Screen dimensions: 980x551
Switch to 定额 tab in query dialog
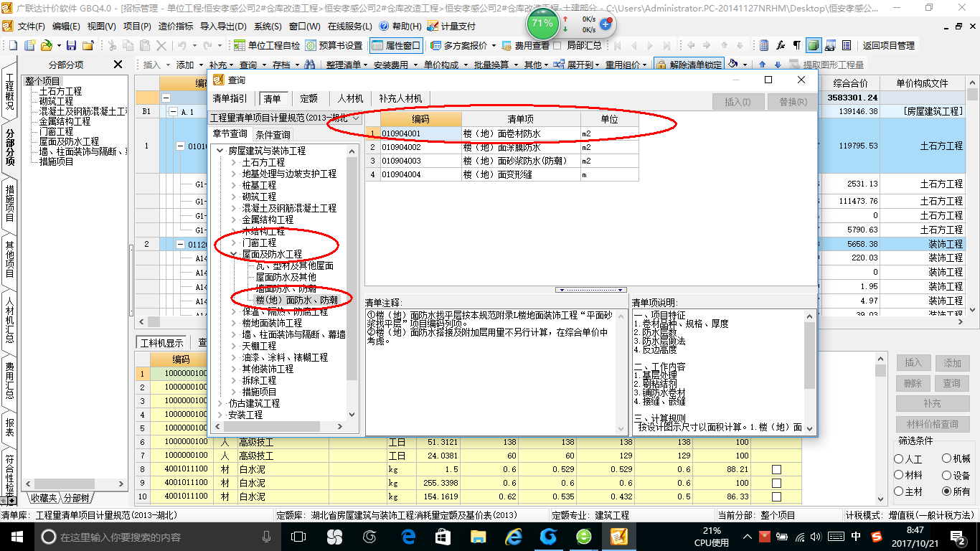click(x=308, y=98)
